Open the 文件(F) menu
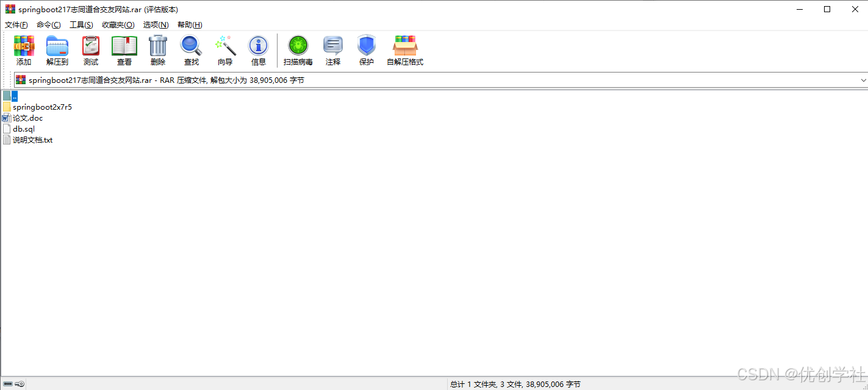 [x=16, y=25]
